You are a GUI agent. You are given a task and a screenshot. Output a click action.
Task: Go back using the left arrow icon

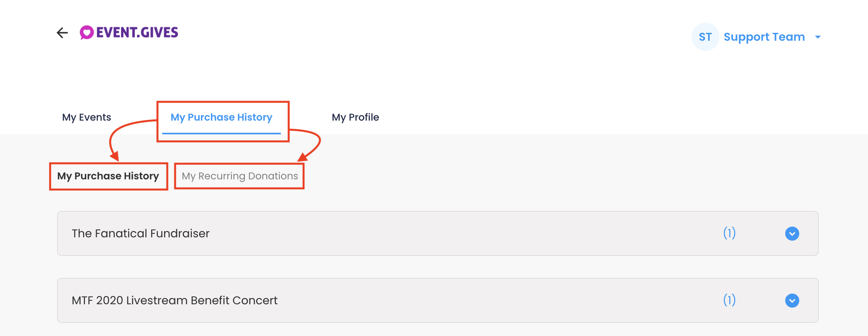pos(62,33)
